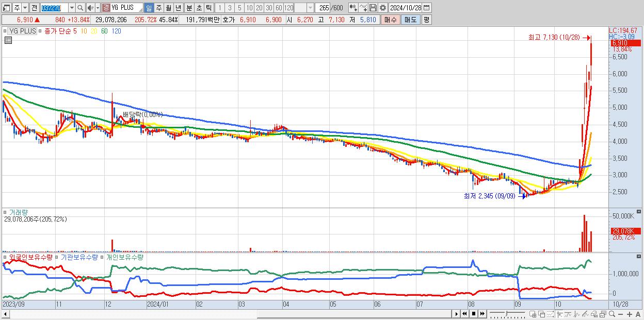
Task: Toggle the 5-day moving average legend
Action: coord(75,31)
